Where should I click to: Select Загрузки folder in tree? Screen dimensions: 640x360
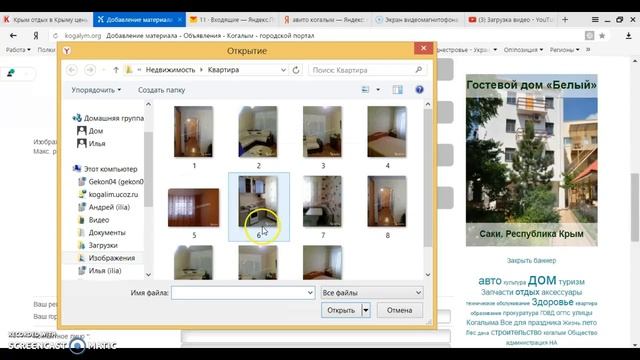98,245
